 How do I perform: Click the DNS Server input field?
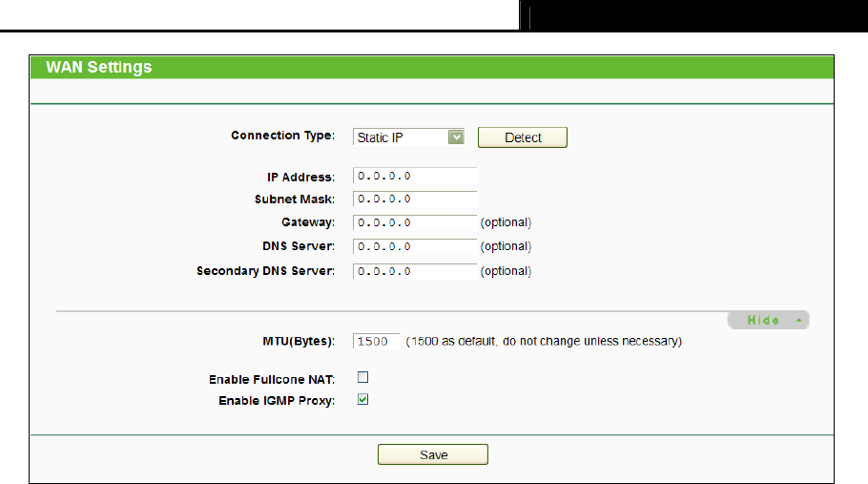coord(415,246)
